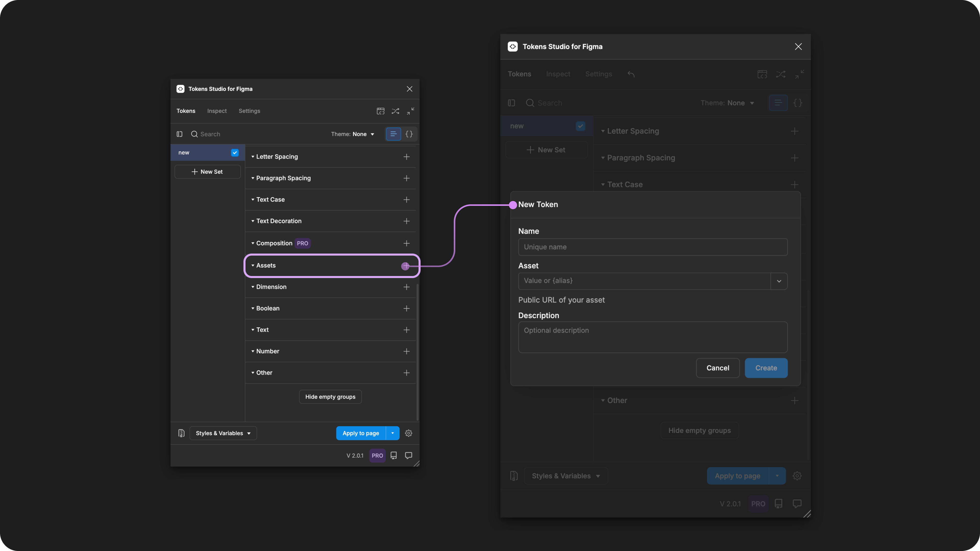Switch to Inspect tab in right window
This screenshot has width=980, height=551.
558,74
